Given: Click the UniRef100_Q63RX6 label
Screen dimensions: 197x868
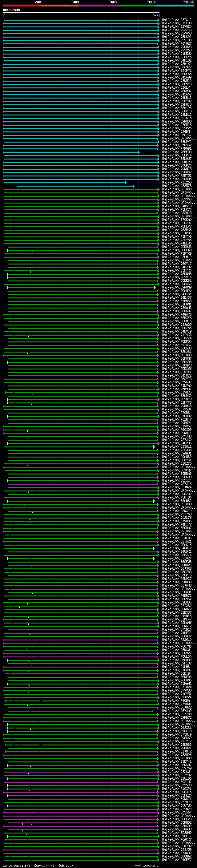Looking at the screenshot, I should tap(177, 230).
